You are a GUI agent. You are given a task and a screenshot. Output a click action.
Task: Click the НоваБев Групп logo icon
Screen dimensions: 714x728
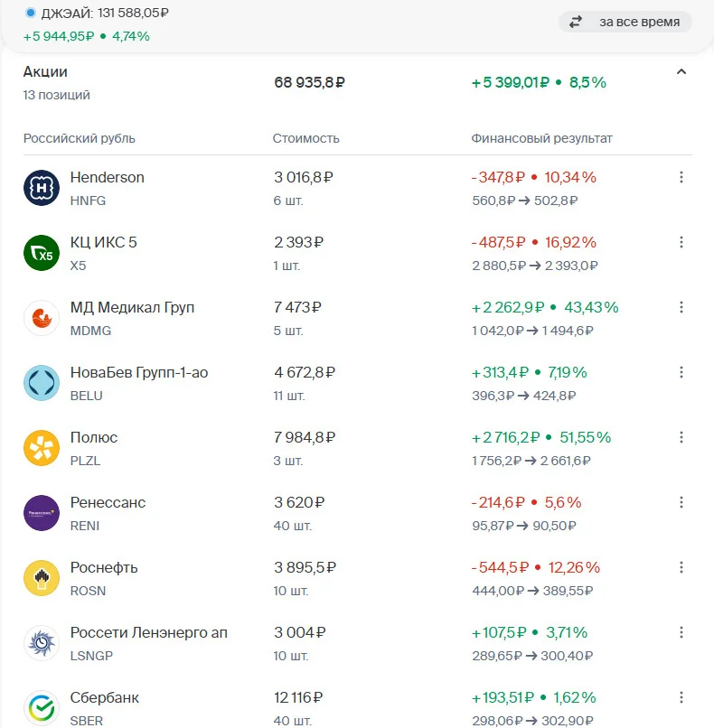[42, 383]
